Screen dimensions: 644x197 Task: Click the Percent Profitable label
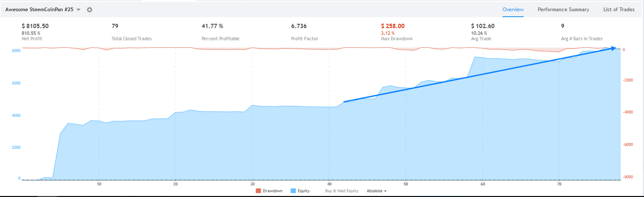[x=220, y=39]
